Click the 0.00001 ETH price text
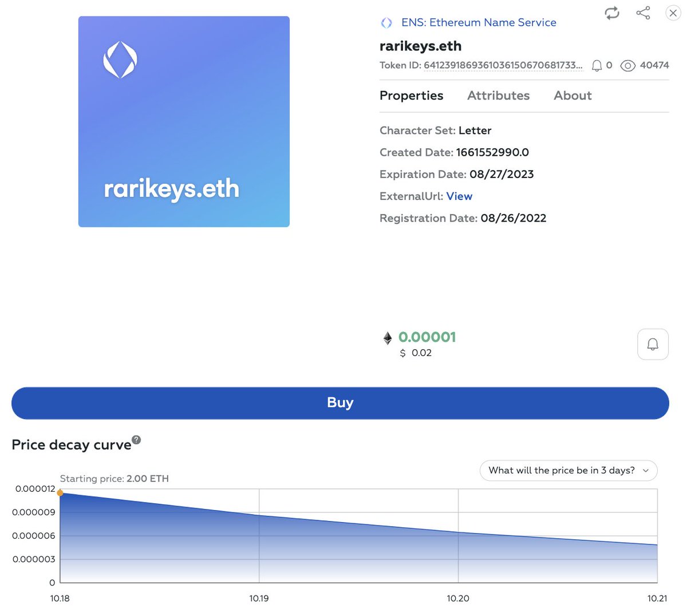The height and width of the screenshot is (616, 687). 427,337
